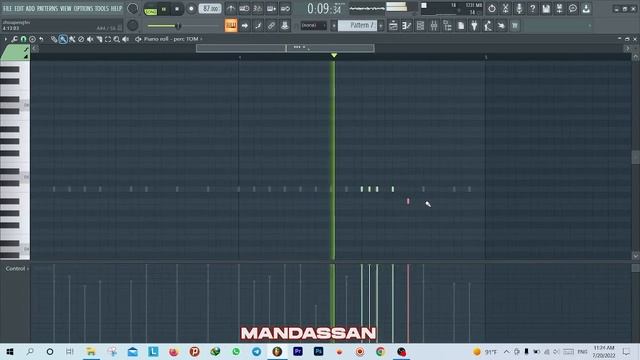Open the Mixer view icon
The width and height of the screenshot is (640, 360).
pyautogui.click(x=434, y=26)
